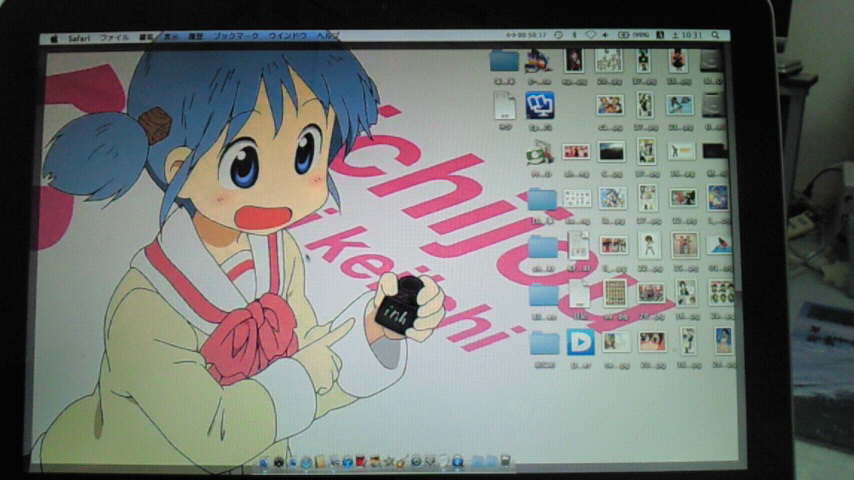
Task: Launch GarageBand guitar icon in Dock
Action: click(401, 461)
